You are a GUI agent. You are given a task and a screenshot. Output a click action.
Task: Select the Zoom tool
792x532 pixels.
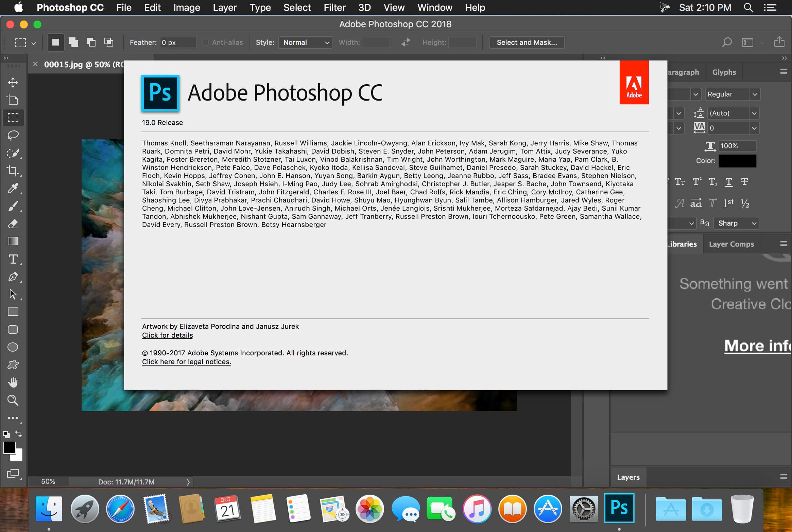13,400
